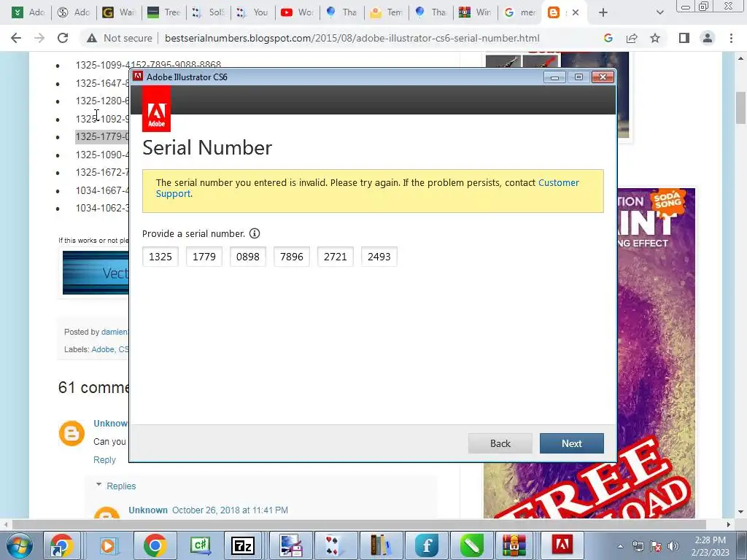Open 7-Zip from the taskbar

coord(243,545)
